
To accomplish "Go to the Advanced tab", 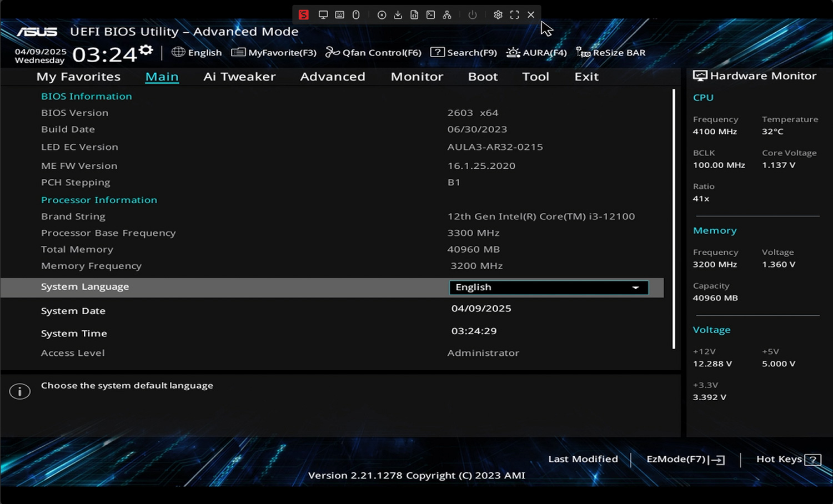I will 333,77.
